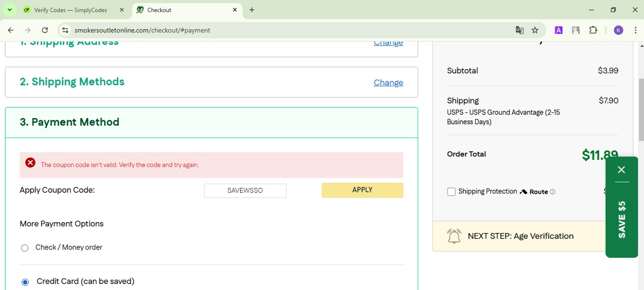Restore down the browser window

[613, 10]
